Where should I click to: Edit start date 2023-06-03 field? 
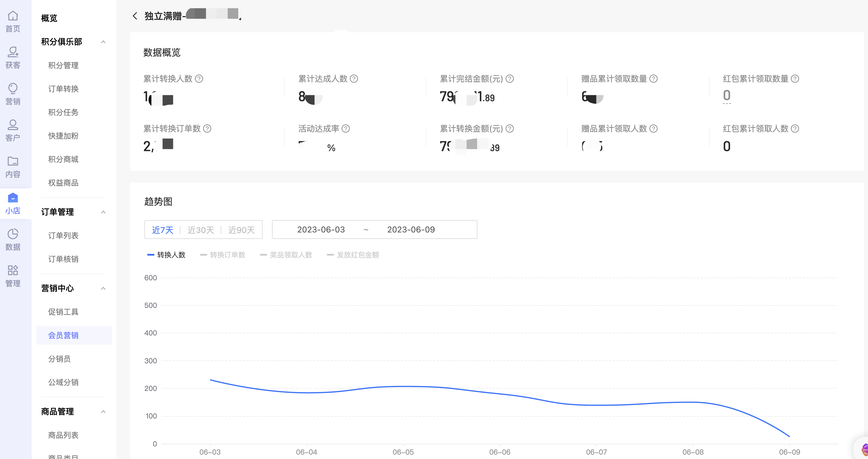click(x=321, y=230)
